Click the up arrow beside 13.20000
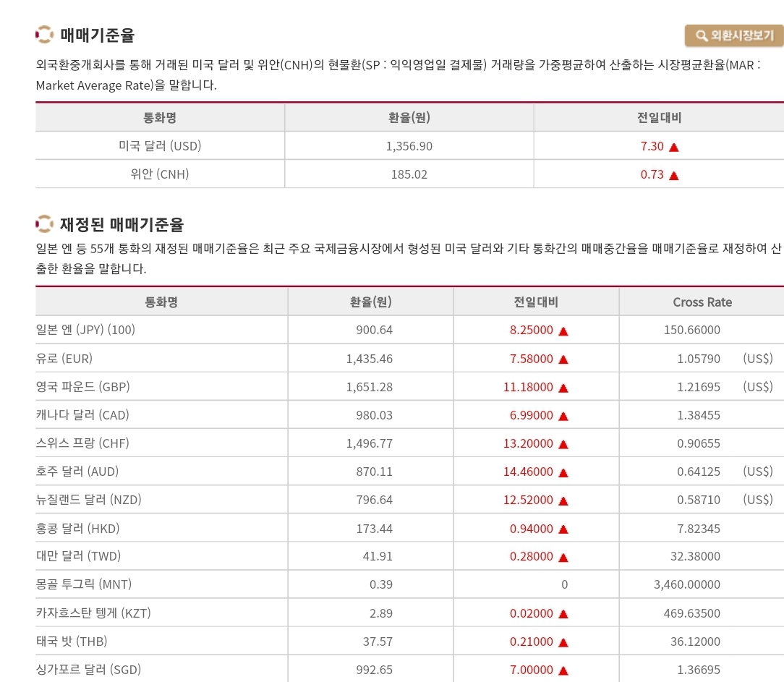The image size is (784, 682). click(563, 445)
